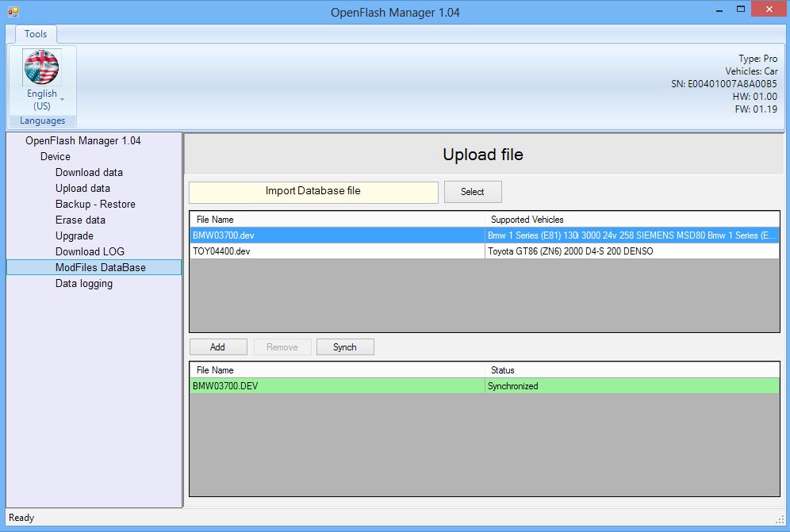Click the upper File Name column header

337,220
